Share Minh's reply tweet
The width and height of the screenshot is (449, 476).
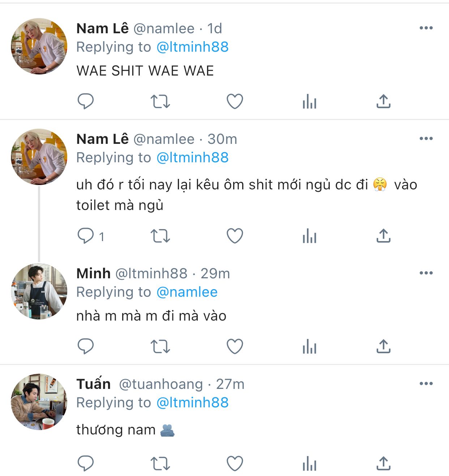click(383, 346)
